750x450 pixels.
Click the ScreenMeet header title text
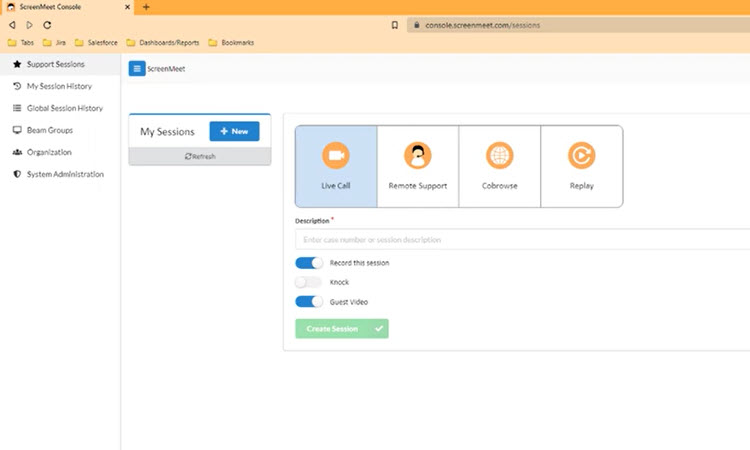point(166,69)
